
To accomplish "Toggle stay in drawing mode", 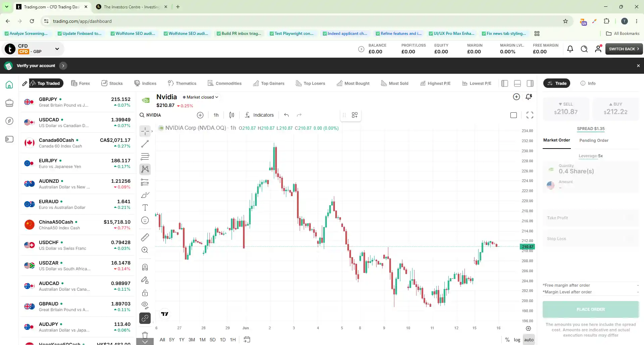I will pos(145,280).
